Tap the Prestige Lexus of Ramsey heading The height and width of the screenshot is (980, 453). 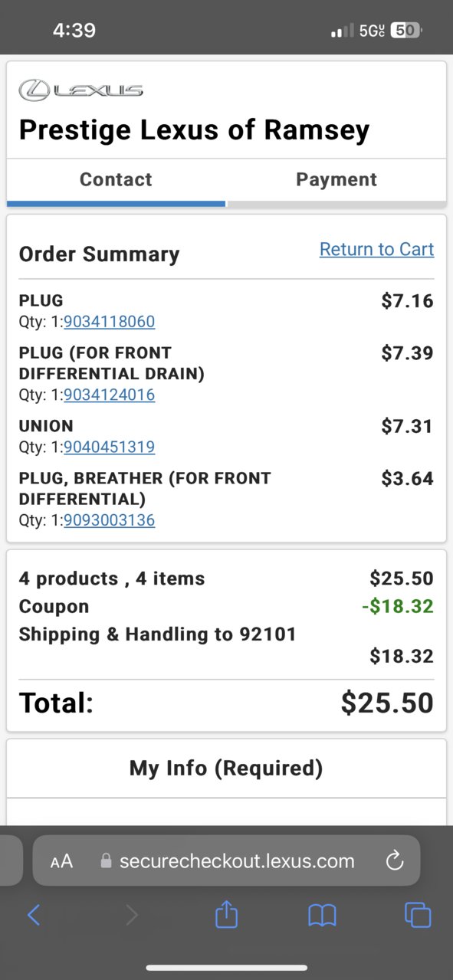pyautogui.click(x=194, y=130)
